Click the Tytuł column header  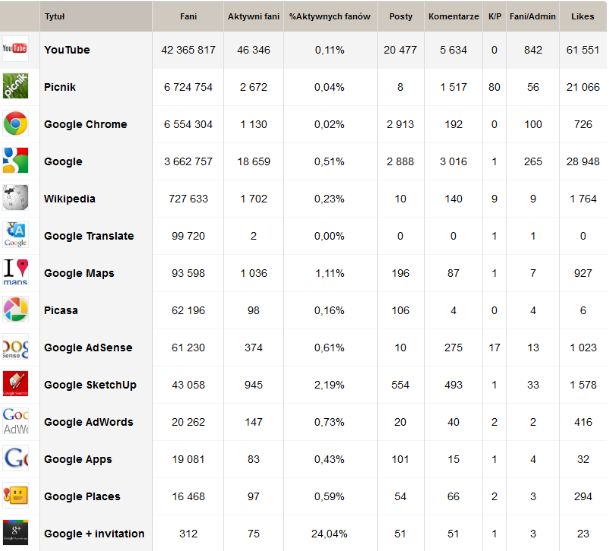pos(55,17)
